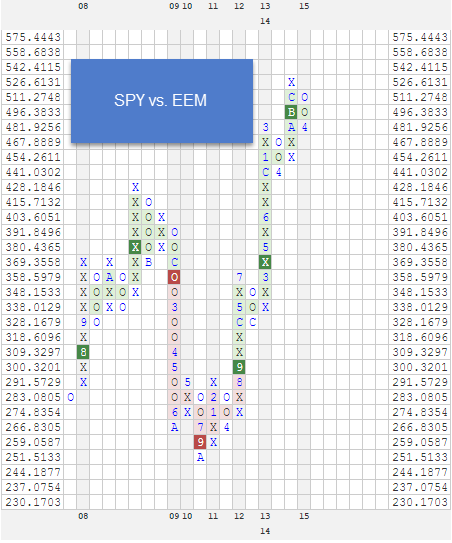Select the 12 year label in the bottom footer
This screenshot has width=452, height=543.
(x=239, y=516)
